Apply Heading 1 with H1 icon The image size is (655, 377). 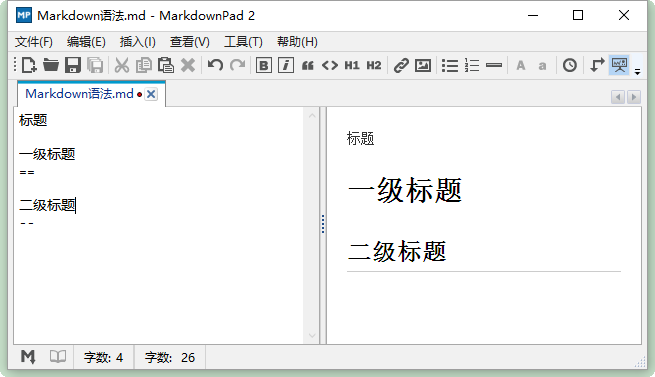[352, 65]
